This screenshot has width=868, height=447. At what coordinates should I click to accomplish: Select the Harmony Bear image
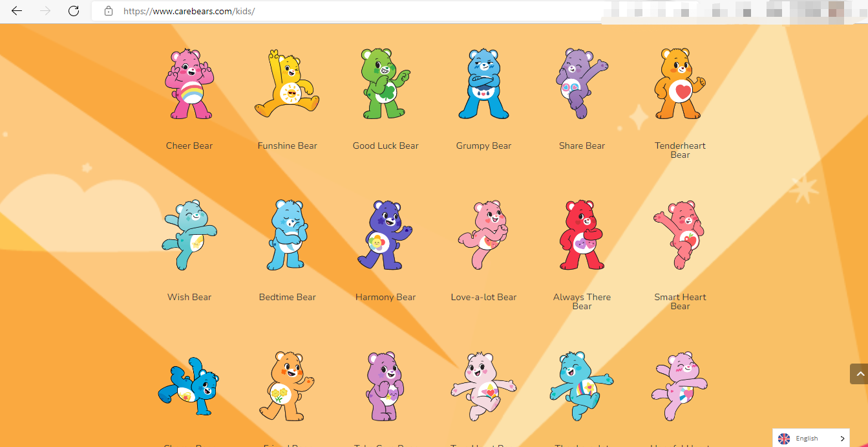pos(385,235)
